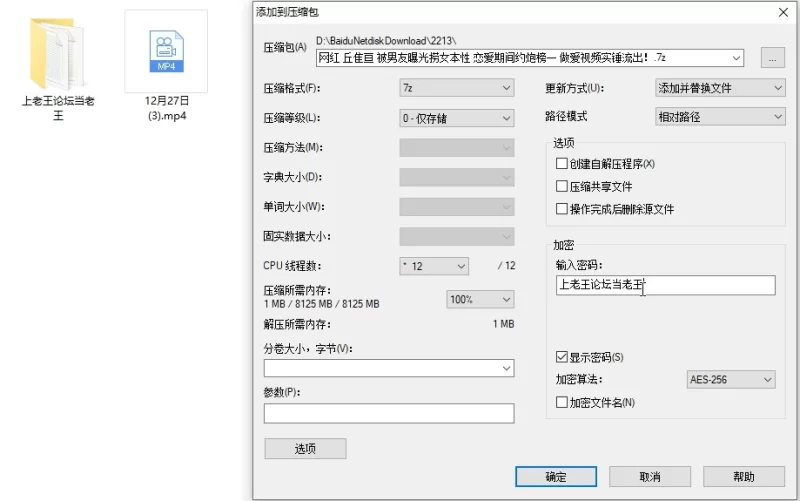Enable the 加密文件名 checkbox
800x501 pixels.
click(562, 402)
